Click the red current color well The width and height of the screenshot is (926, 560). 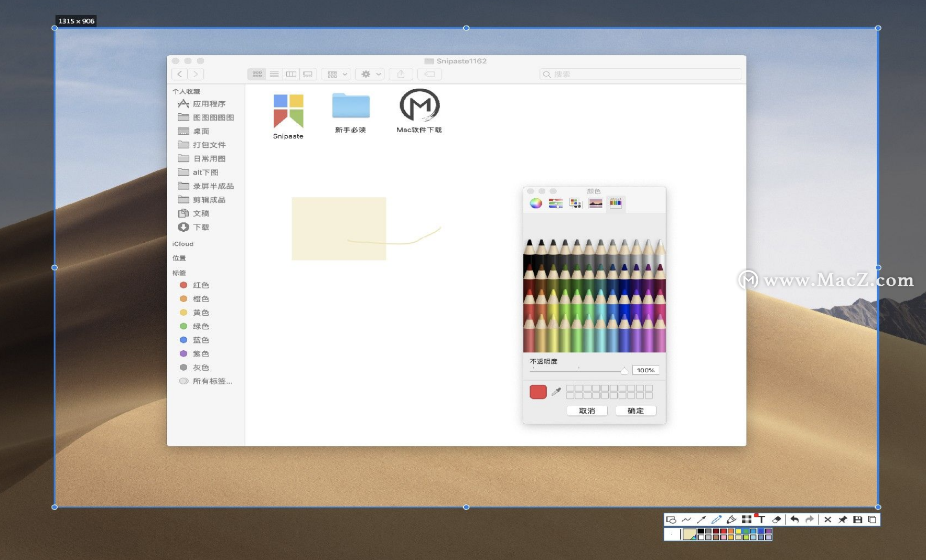tap(538, 392)
